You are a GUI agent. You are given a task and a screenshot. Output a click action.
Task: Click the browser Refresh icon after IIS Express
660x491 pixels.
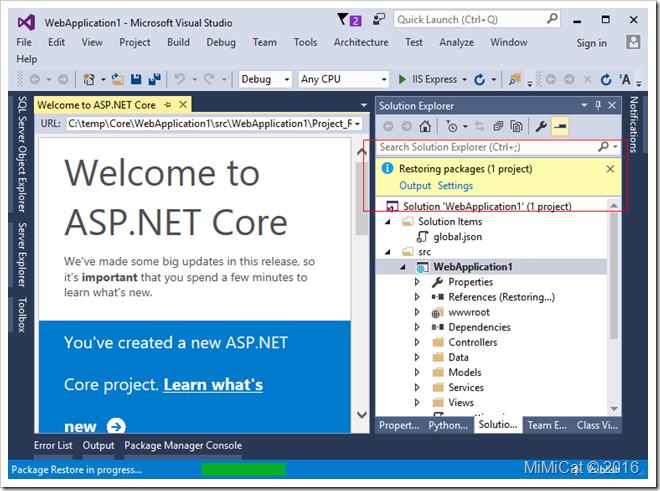tap(479, 79)
